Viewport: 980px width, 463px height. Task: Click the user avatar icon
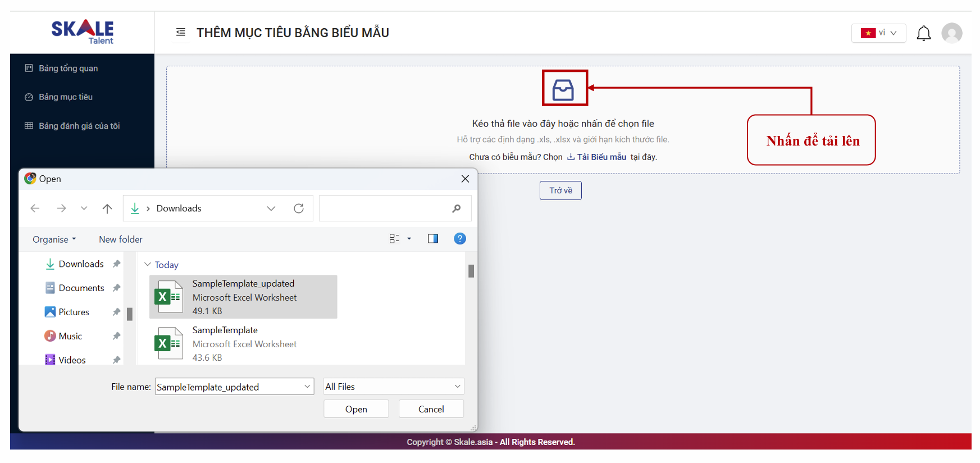pos(951,33)
